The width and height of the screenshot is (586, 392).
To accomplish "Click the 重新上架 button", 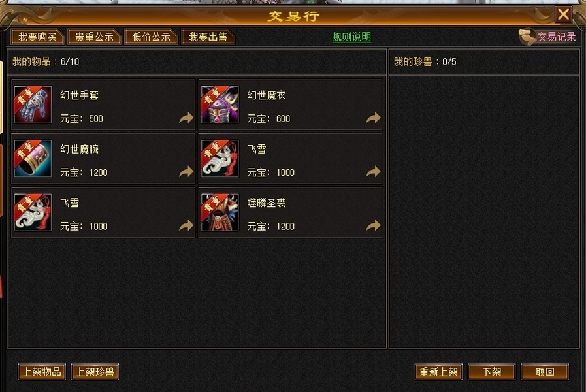I will (438, 372).
